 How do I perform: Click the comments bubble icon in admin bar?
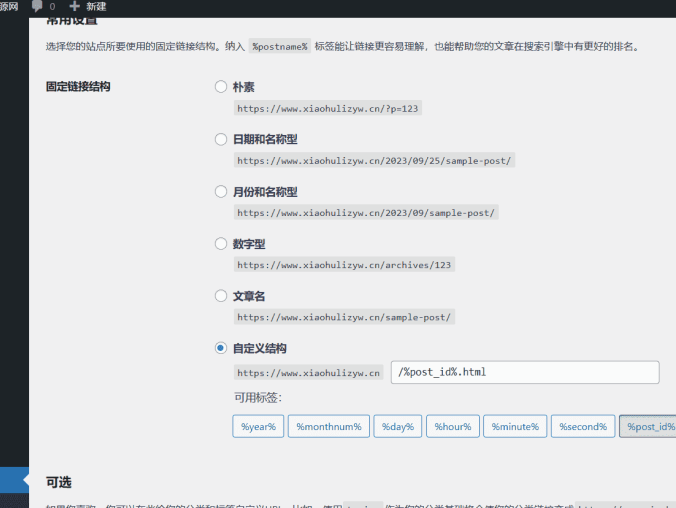click(37, 6)
